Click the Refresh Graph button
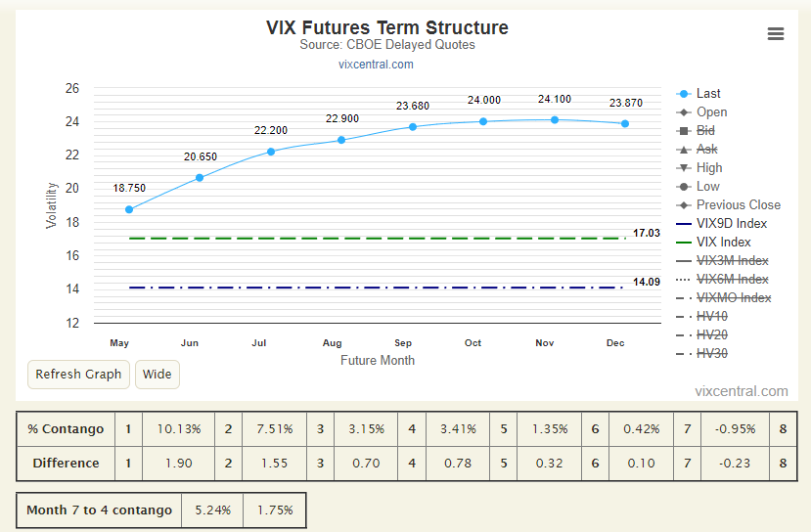Screen dimensions: 811x532 coord(78,375)
